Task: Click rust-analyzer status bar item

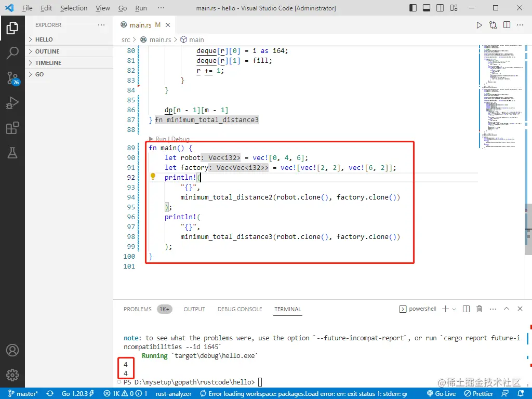Action: click(174, 394)
